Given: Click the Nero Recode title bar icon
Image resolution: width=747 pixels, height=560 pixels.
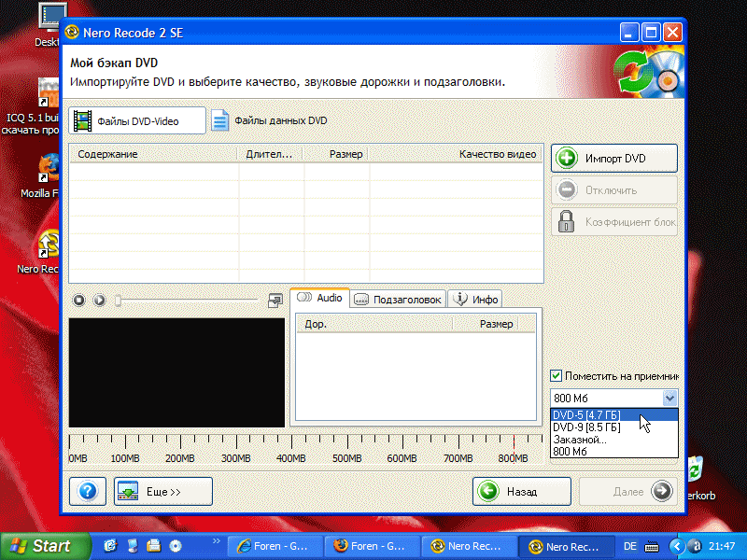Looking at the screenshot, I should [72, 32].
